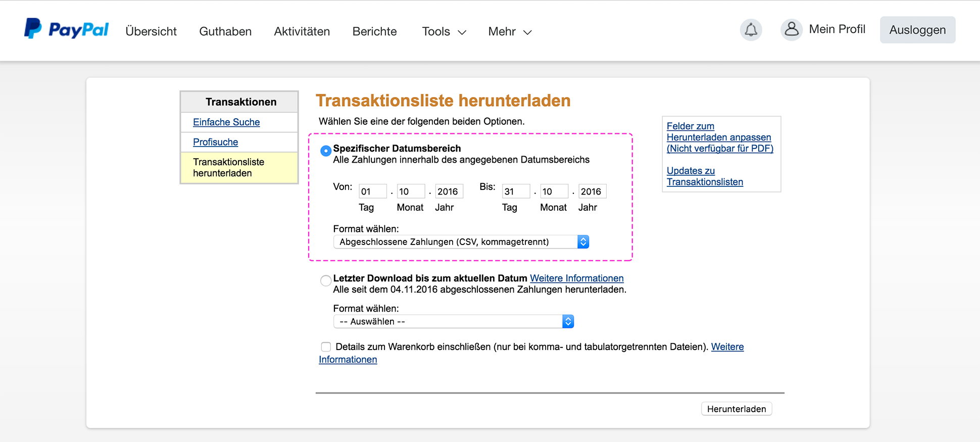Open Aktivitäten in the navigation
This screenshot has height=442, width=980.
coord(302,31)
